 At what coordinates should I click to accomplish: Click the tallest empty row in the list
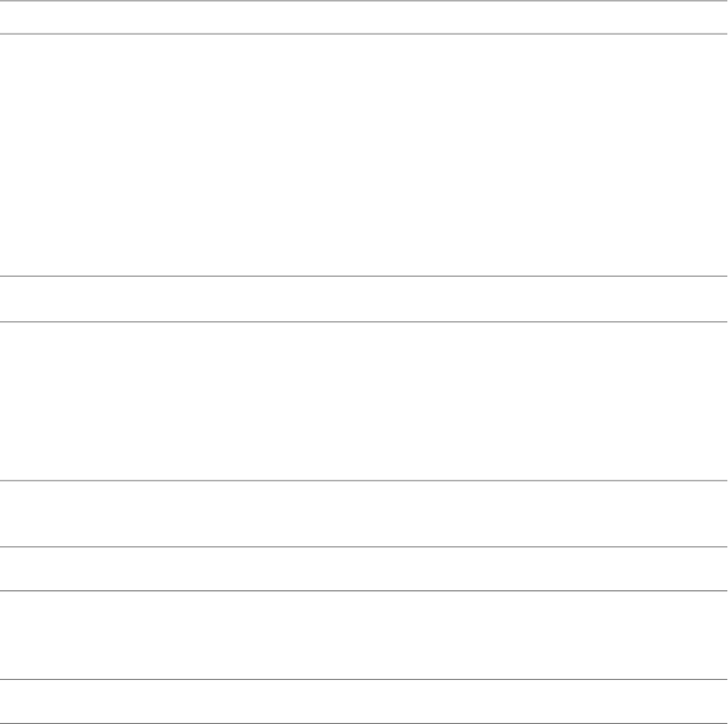point(364,155)
